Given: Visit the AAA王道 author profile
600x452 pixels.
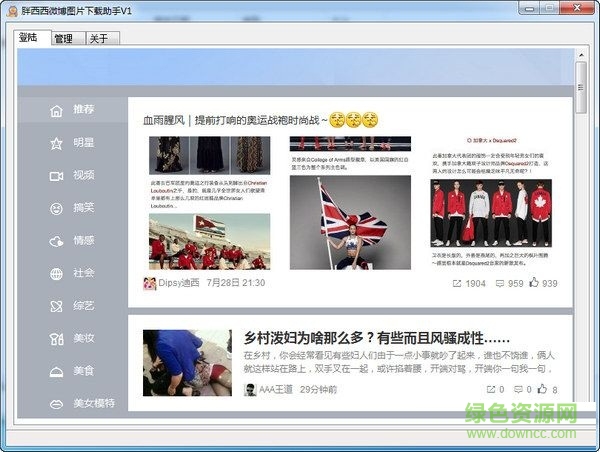Looking at the screenshot, I should (x=276, y=390).
